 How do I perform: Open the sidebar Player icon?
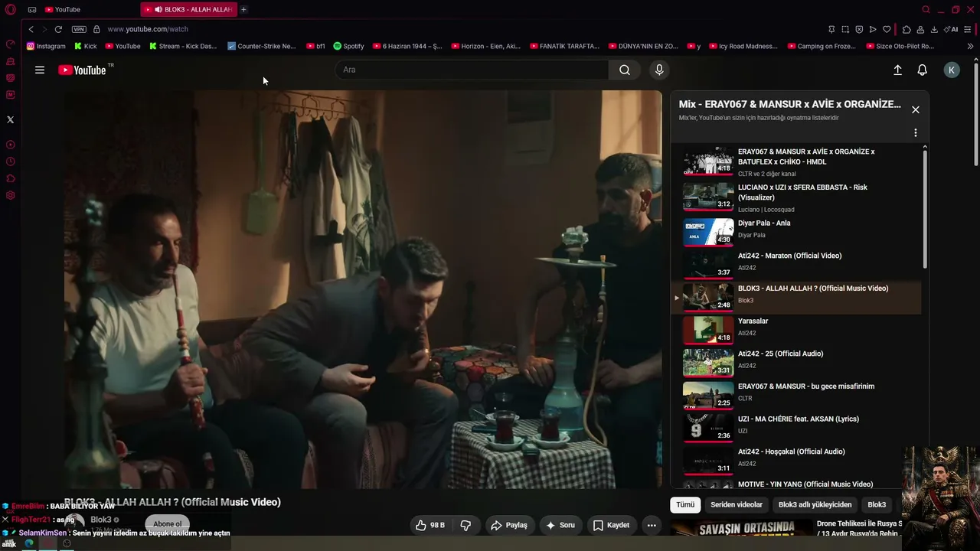tap(11, 145)
